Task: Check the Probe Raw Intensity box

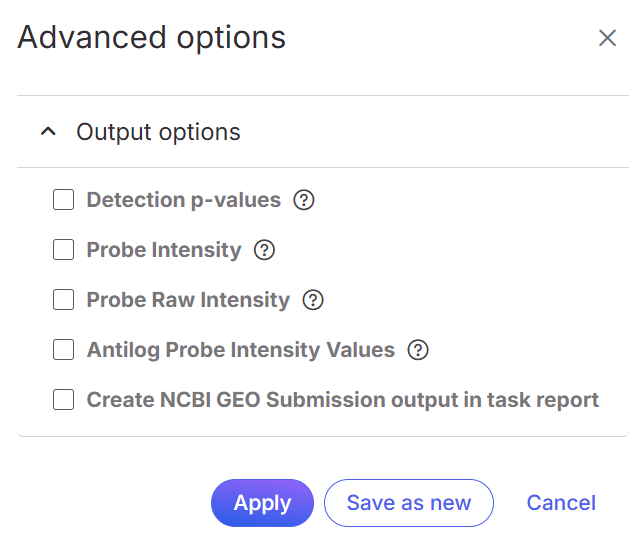Action: pos(64,300)
